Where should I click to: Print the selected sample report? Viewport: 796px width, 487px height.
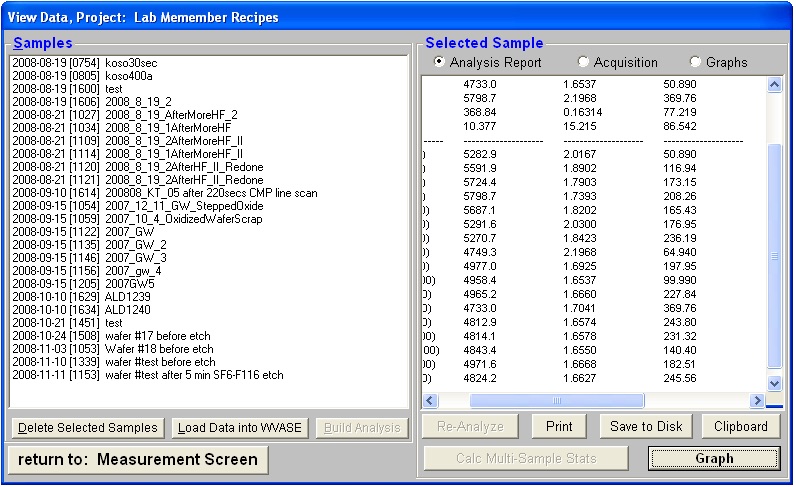coord(559,427)
